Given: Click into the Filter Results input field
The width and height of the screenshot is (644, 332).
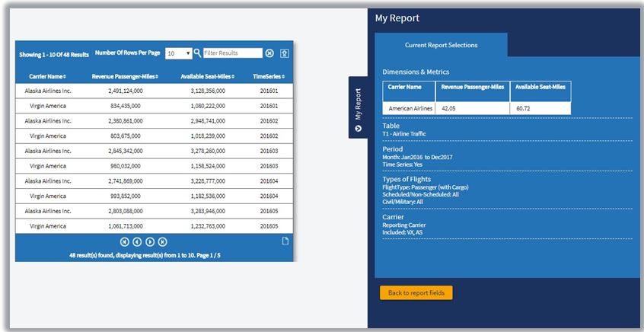Looking at the screenshot, I should 232,53.
